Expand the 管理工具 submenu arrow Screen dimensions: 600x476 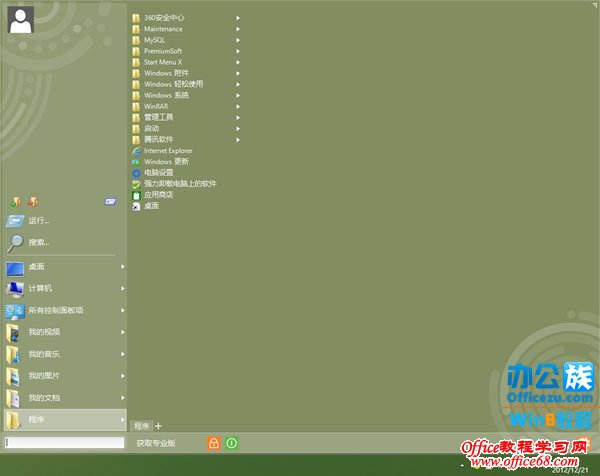(238, 118)
